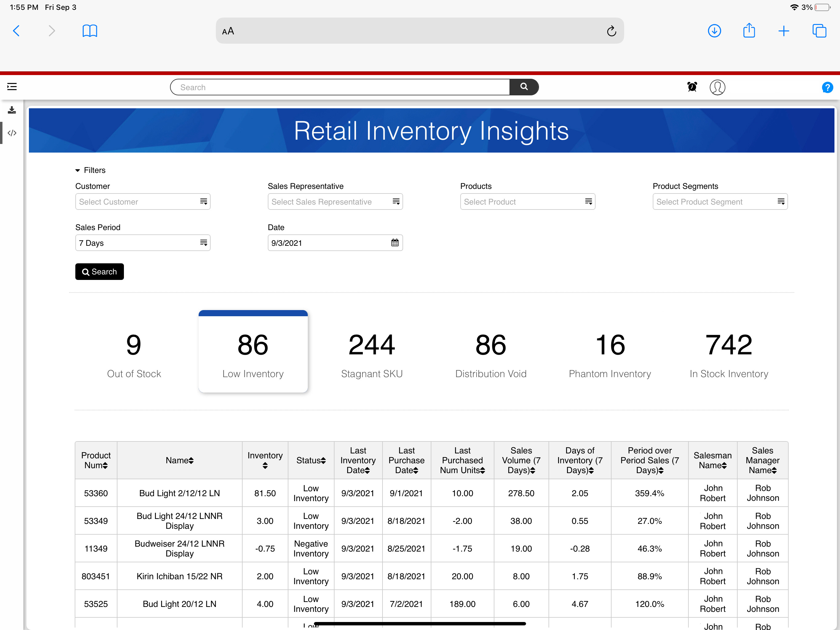Open the user profile icon

pyautogui.click(x=718, y=87)
